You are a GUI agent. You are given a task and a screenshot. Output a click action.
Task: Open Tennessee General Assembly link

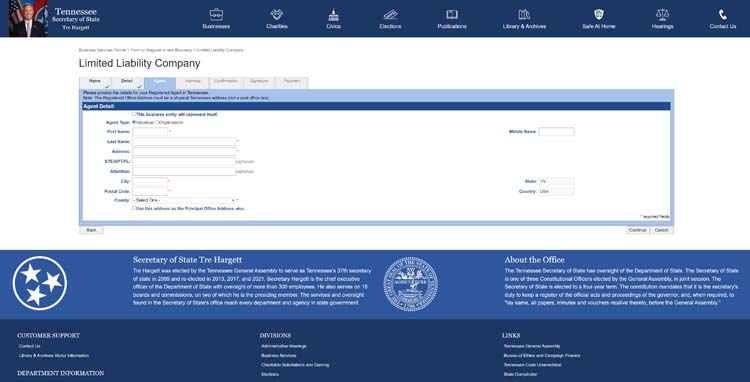coord(532,346)
